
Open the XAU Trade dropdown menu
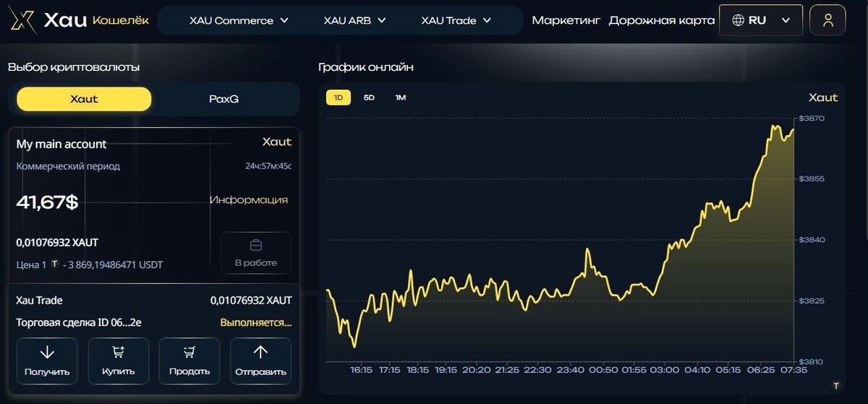tap(456, 20)
